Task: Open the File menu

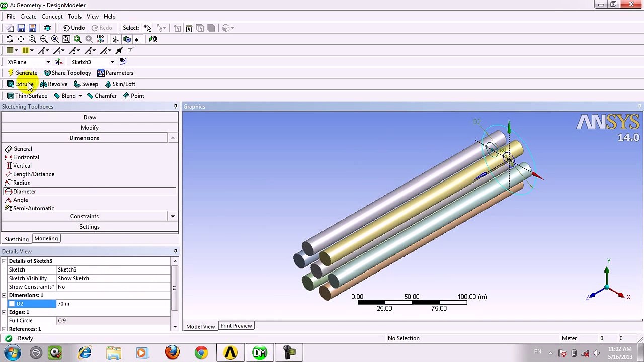Action: tap(11, 17)
